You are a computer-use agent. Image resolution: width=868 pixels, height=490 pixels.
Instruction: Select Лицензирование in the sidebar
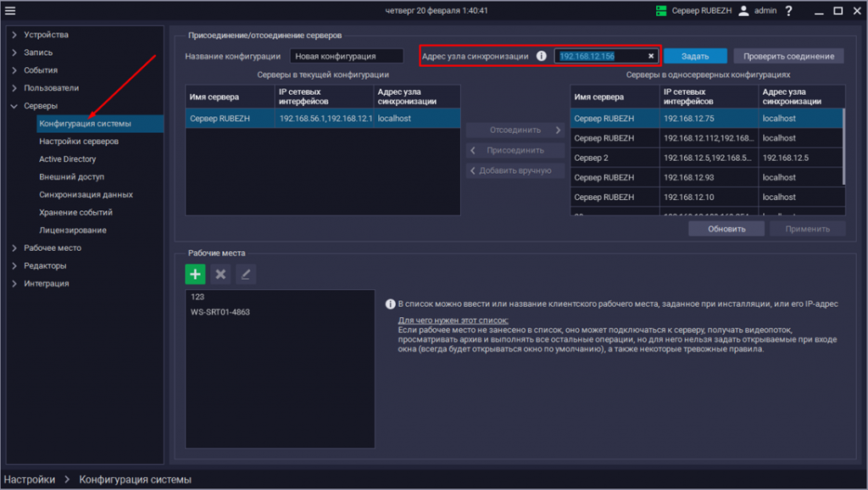click(x=73, y=230)
